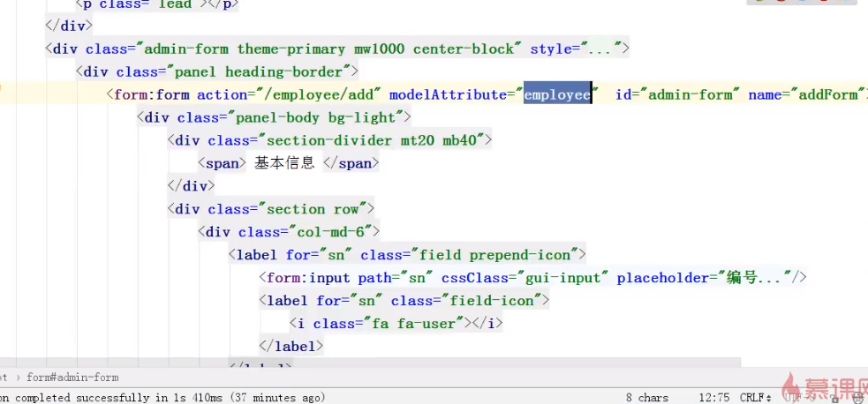Click the highlighted 'employee' modelAttribute value
Viewport: 868px width, 404px height.
coord(557,95)
